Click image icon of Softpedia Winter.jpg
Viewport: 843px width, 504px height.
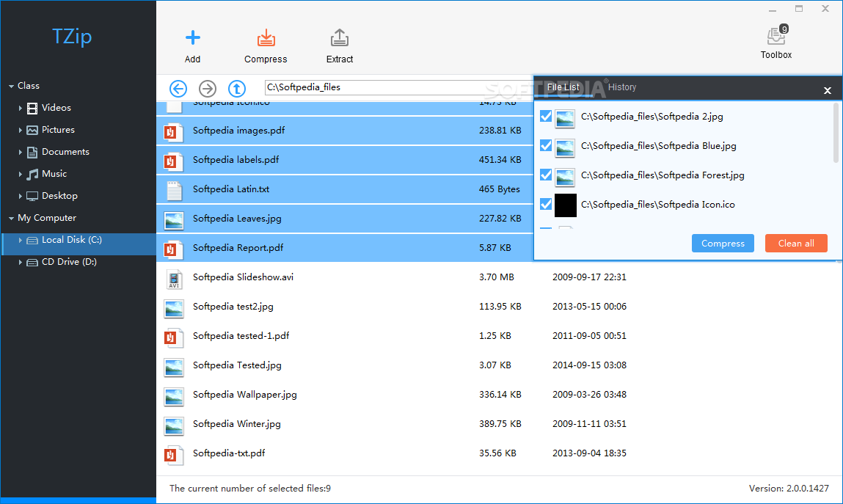coord(174,425)
